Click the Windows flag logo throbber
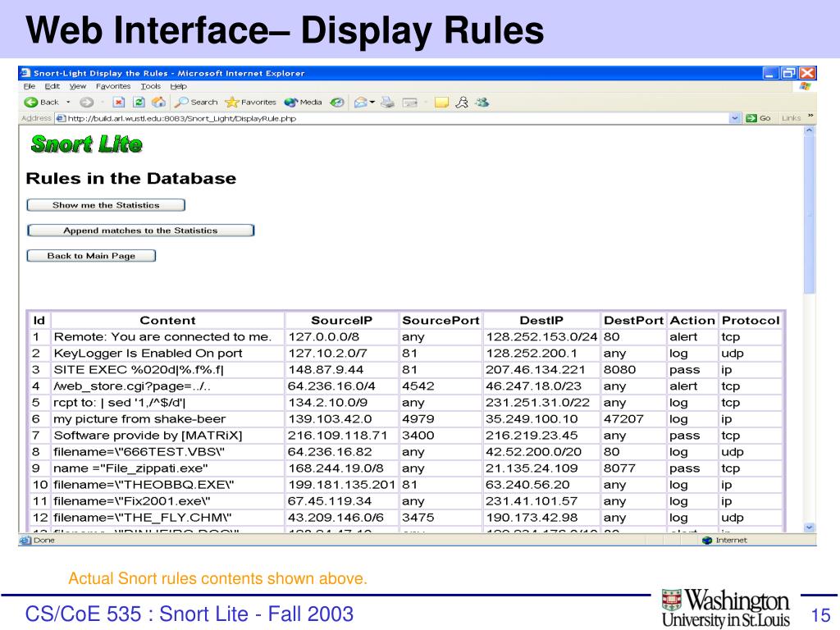Screen dimensions: 840x630 coord(805,86)
